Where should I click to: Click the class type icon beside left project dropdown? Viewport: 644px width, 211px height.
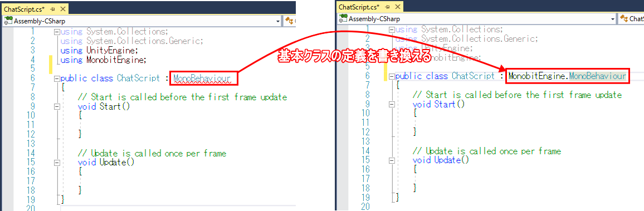click(289, 21)
